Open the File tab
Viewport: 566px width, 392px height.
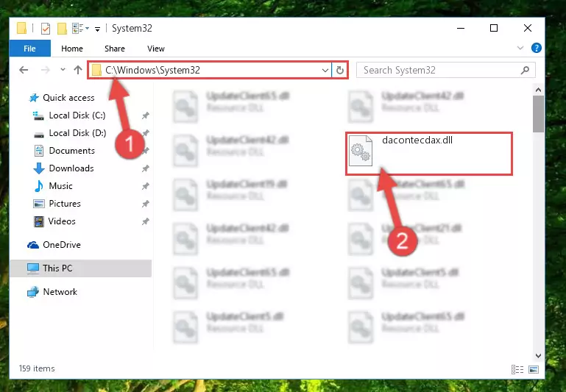[x=29, y=49]
